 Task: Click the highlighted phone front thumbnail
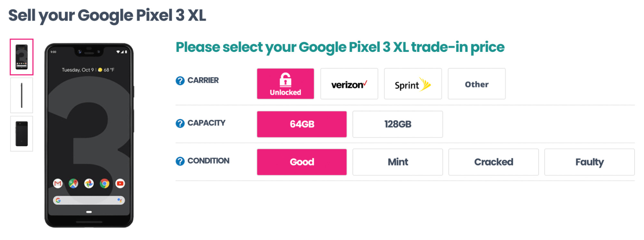click(22, 57)
